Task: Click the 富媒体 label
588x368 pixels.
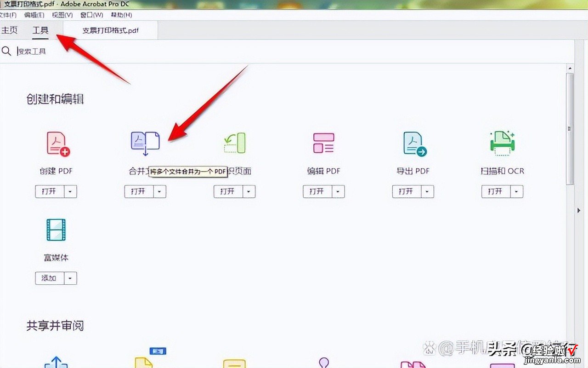Action: [56, 258]
